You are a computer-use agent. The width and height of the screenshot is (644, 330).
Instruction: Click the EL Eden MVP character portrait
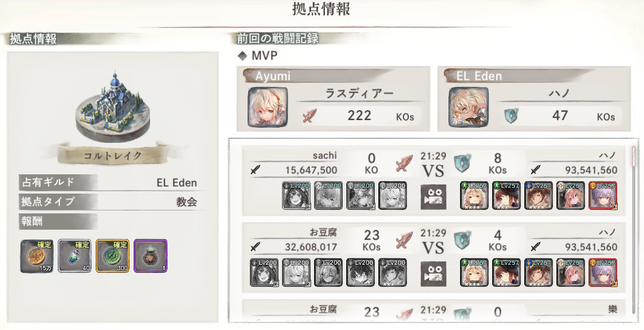click(x=469, y=107)
